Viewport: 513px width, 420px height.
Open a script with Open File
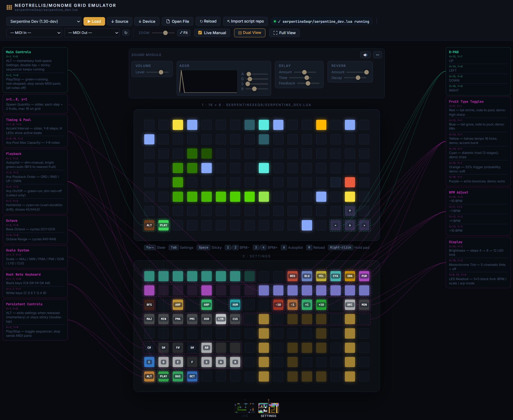point(178,21)
